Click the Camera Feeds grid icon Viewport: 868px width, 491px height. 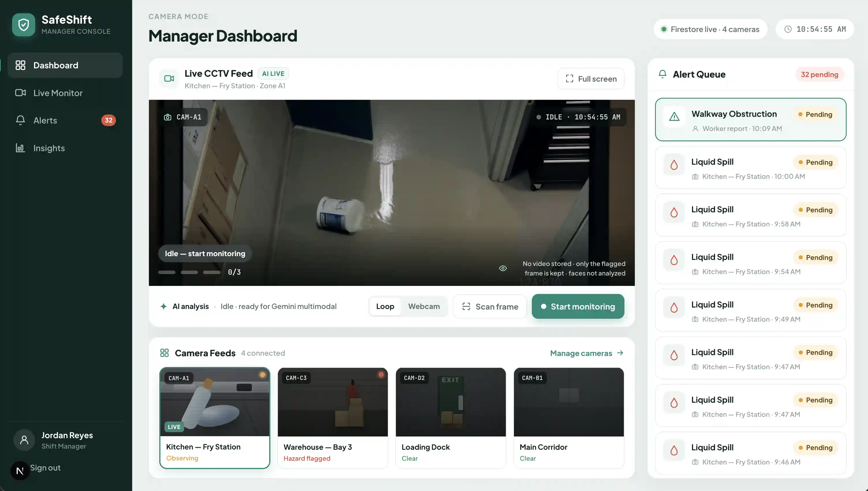tap(164, 353)
